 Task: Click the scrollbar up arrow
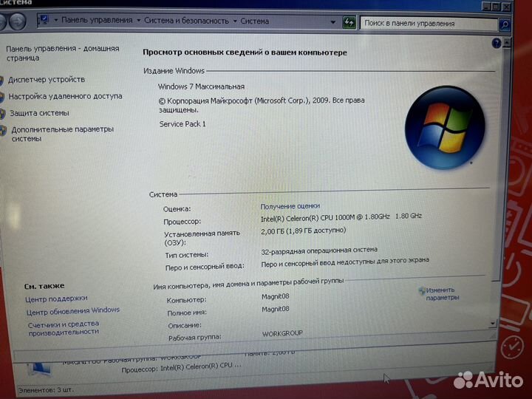(507, 43)
